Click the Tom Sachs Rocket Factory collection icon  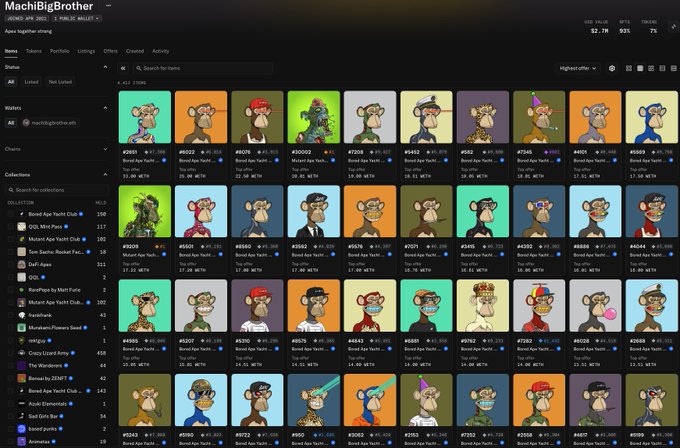pos(22,252)
